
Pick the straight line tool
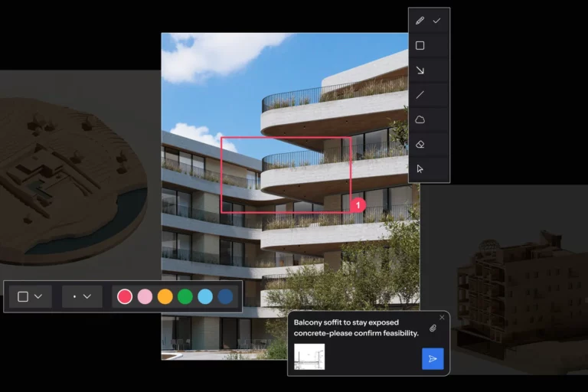(420, 95)
